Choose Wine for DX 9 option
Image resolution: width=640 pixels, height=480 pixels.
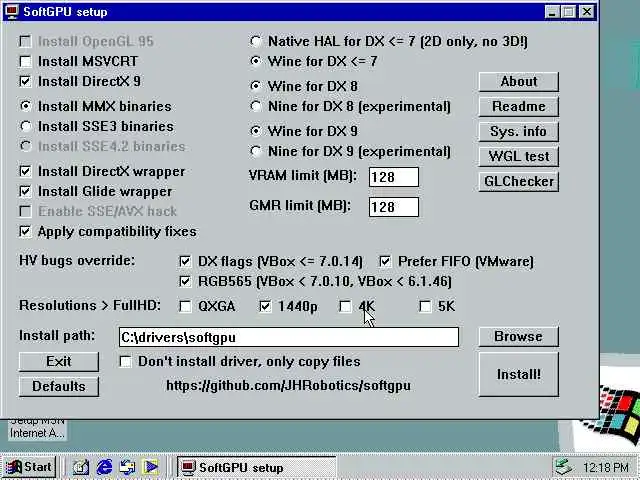click(256, 131)
